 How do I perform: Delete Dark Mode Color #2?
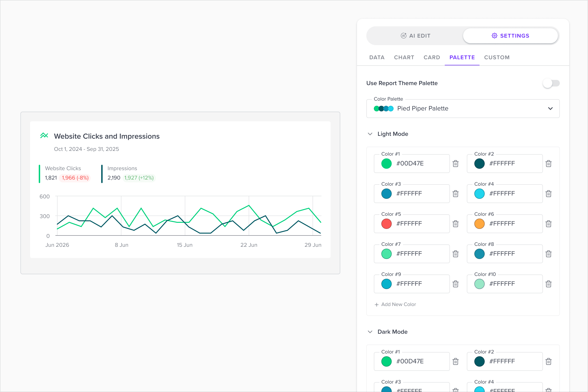click(x=549, y=361)
